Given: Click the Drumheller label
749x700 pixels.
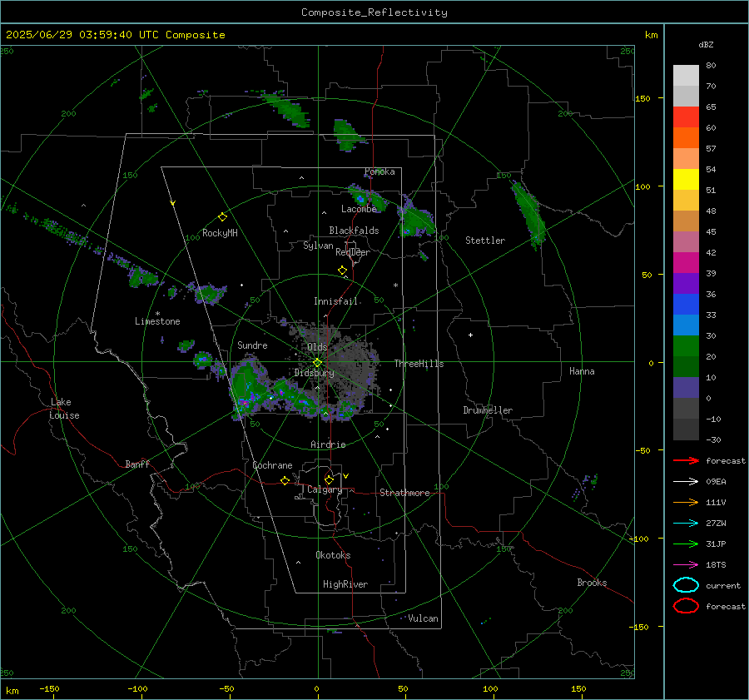Looking at the screenshot, I should [488, 410].
